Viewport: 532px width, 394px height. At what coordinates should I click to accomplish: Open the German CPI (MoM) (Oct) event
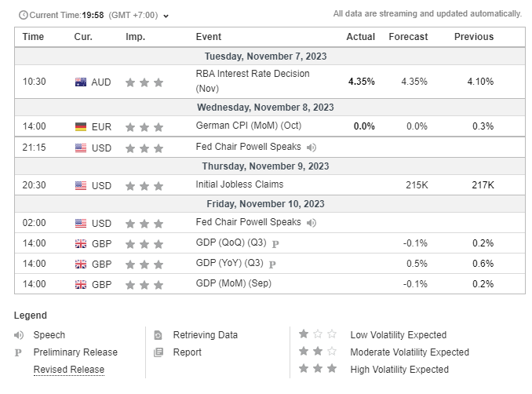249,126
